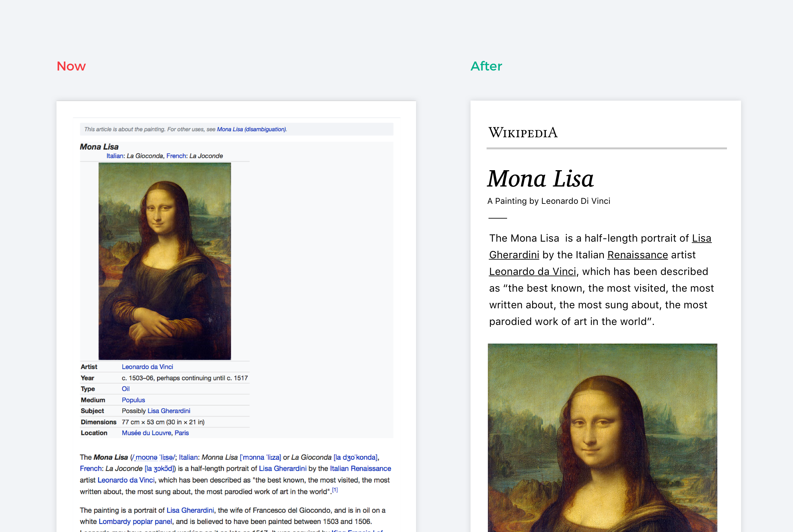Click the Dimensions value '77 cm × 53 cm (30 in × 21 in)'

point(163,422)
